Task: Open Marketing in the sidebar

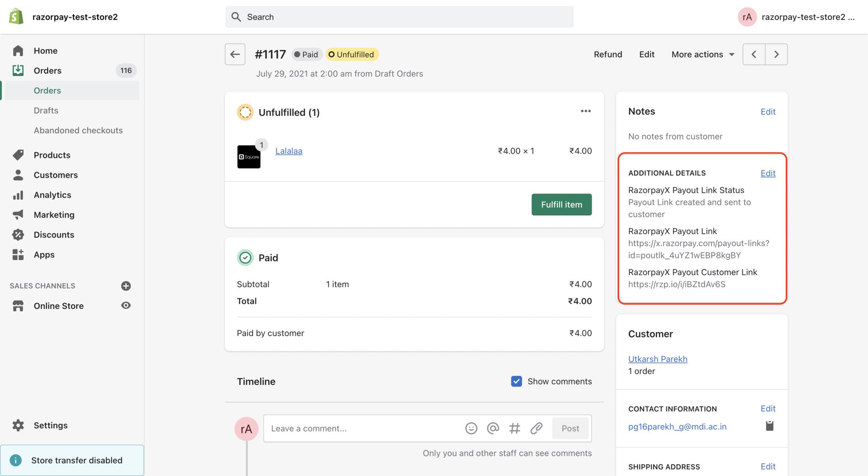Action: coord(54,214)
